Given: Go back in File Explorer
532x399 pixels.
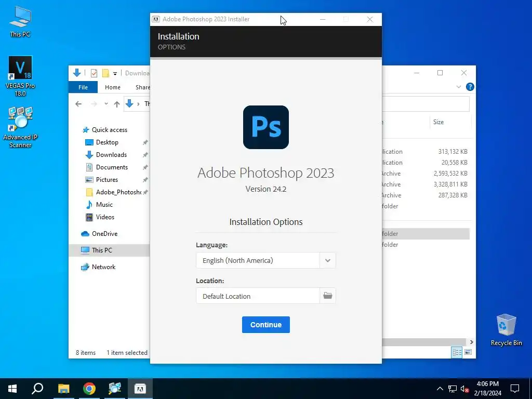Looking at the screenshot, I should click(x=78, y=104).
